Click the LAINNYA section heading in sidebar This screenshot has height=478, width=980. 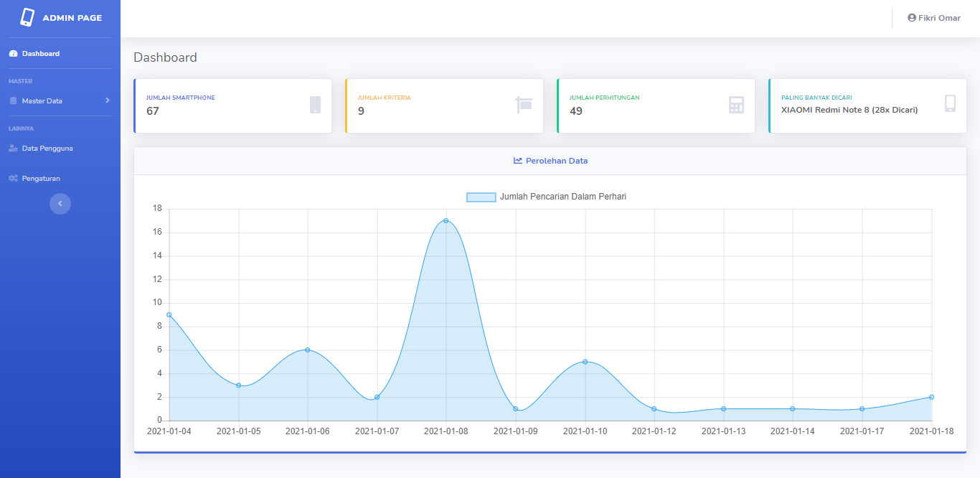(22, 128)
